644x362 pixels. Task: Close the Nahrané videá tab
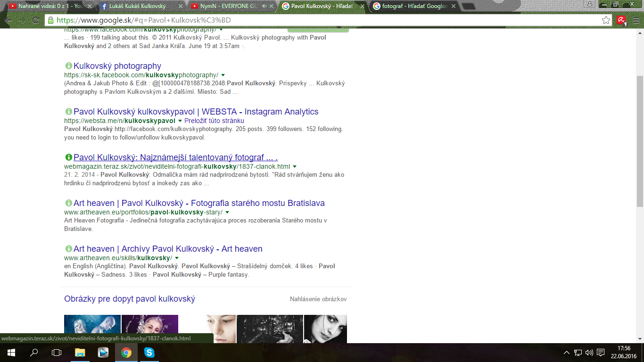pos(89,7)
